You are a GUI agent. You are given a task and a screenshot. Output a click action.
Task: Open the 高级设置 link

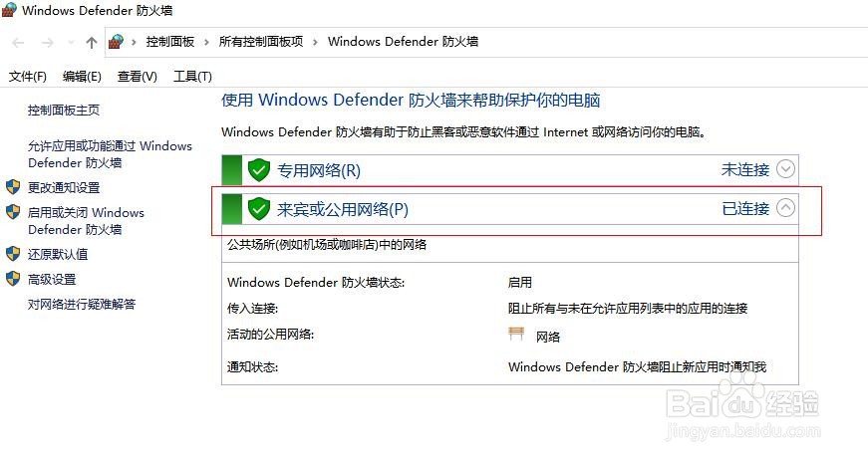coord(52,279)
